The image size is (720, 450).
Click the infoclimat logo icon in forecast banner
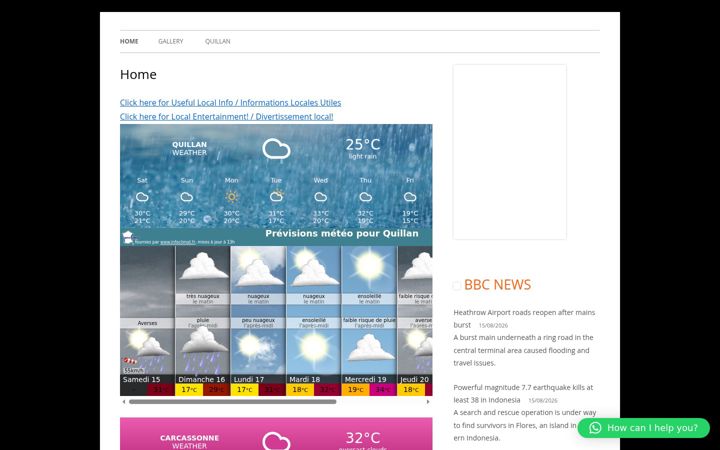(128, 237)
